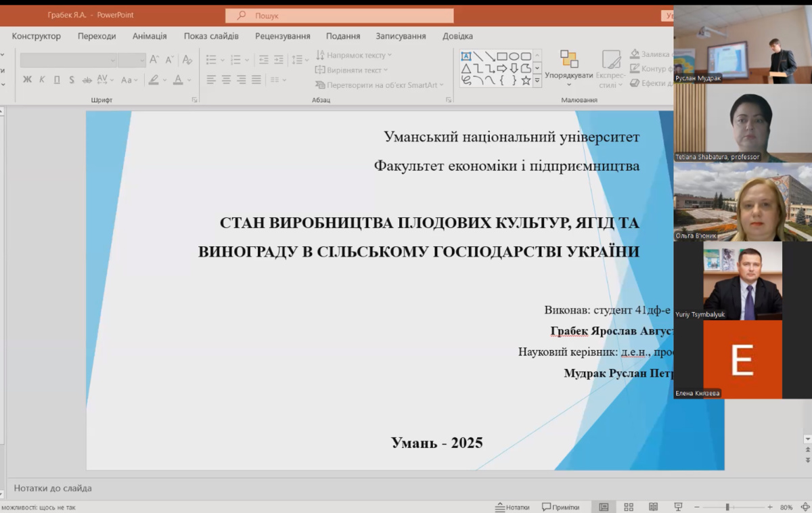Toggle italic К formatting
Viewport: 812px width, 513px height.
[42, 80]
